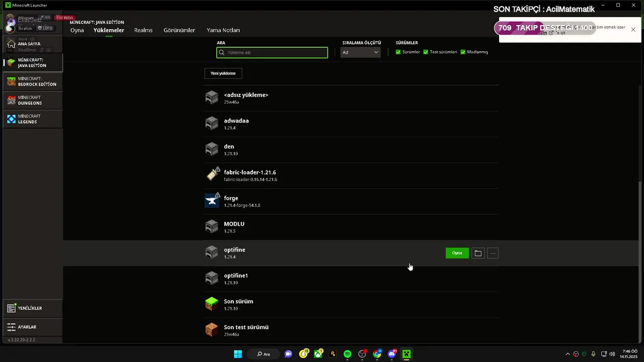Click Windows taskbar search Ara
The height and width of the screenshot is (362, 644).
[x=263, y=354]
